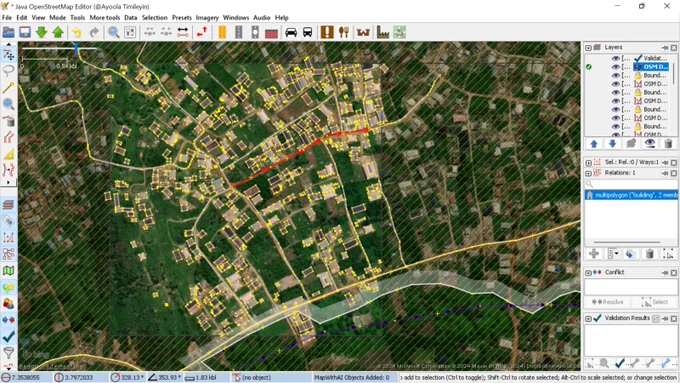Open the Selection menu
The width and height of the screenshot is (680, 383).
(x=154, y=18)
